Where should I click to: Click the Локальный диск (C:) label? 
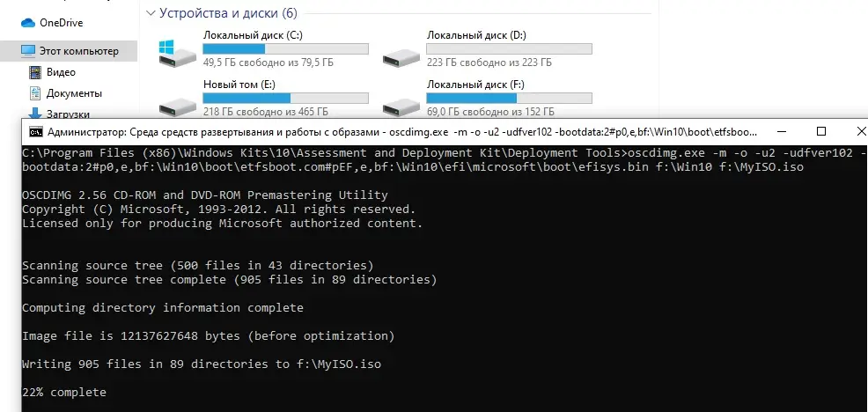(x=253, y=35)
